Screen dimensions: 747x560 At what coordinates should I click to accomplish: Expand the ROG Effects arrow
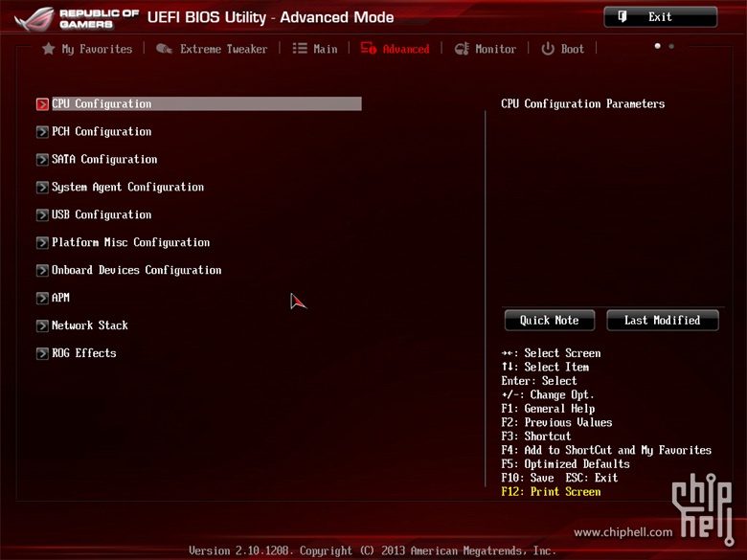point(42,353)
